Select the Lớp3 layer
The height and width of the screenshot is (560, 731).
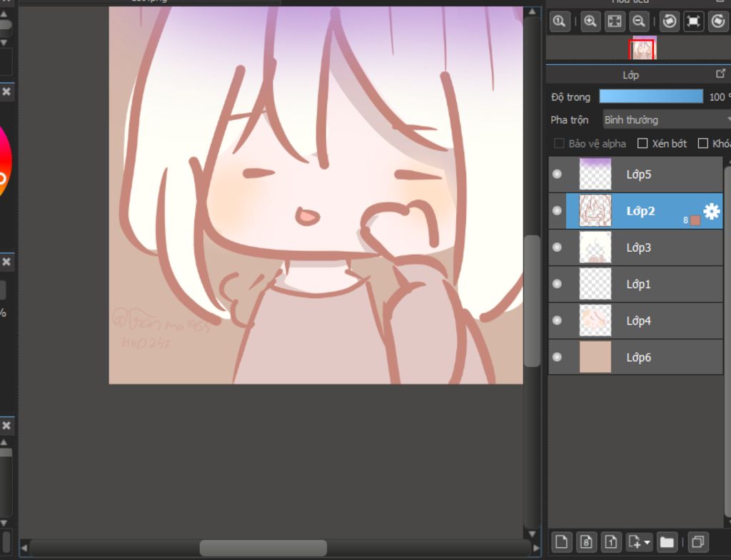[x=636, y=248]
